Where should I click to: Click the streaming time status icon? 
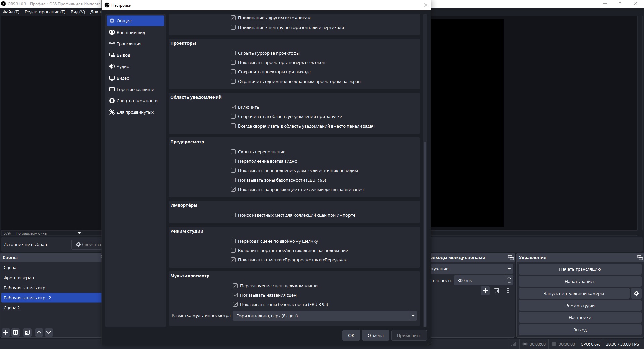pos(525,344)
